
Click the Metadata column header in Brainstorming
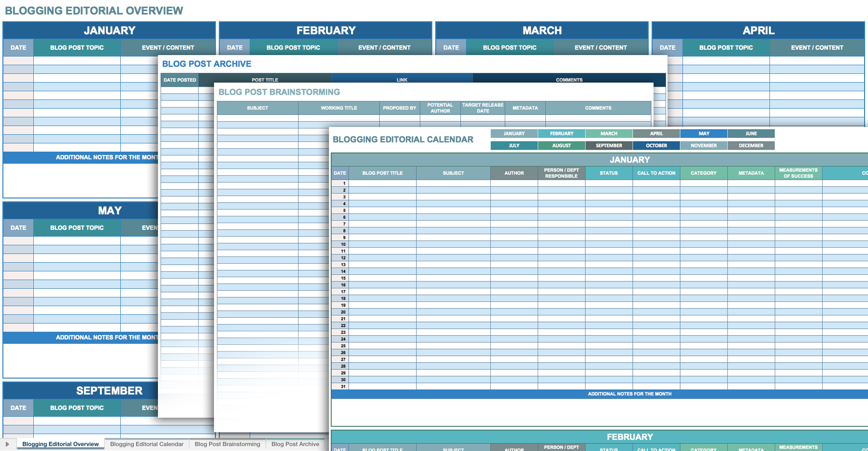coord(525,108)
